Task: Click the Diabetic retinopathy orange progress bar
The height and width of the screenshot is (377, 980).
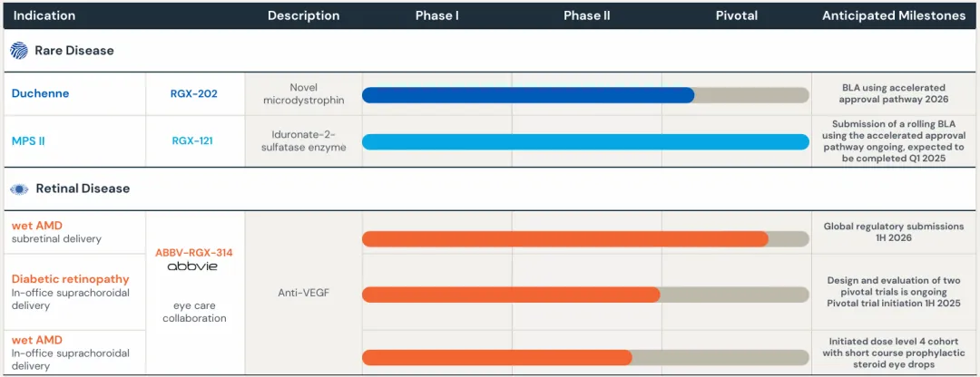Action: point(511,295)
